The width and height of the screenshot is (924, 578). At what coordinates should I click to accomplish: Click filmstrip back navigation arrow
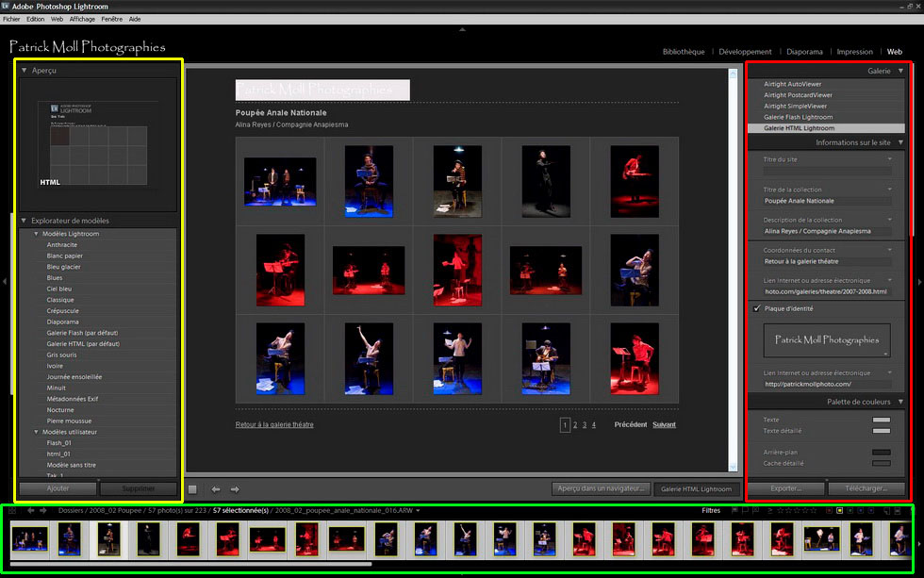pyautogui.click(x=30, y=510)
